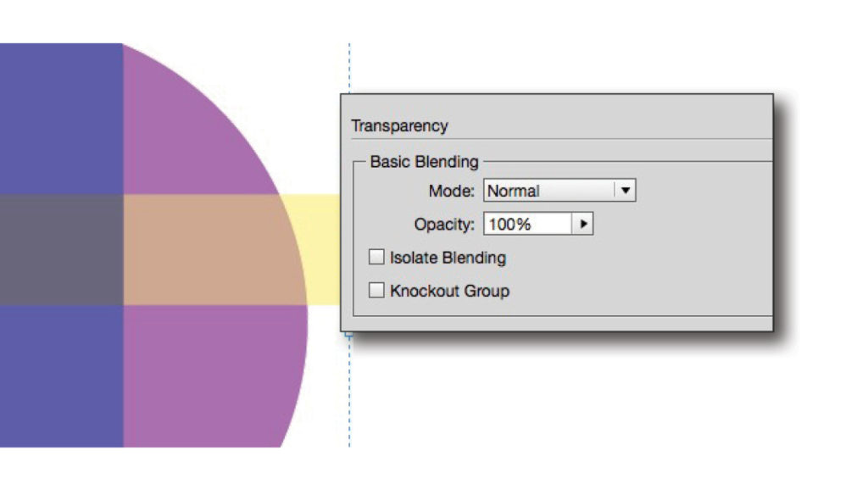
Task: Click the Knockout Group label text
Action: click(x=449, y=292)
